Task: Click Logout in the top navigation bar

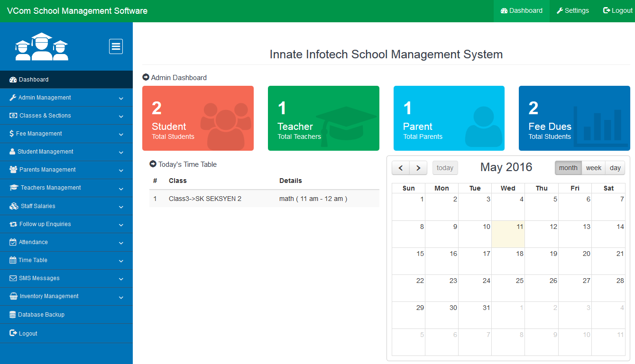Action: [617, 11]
